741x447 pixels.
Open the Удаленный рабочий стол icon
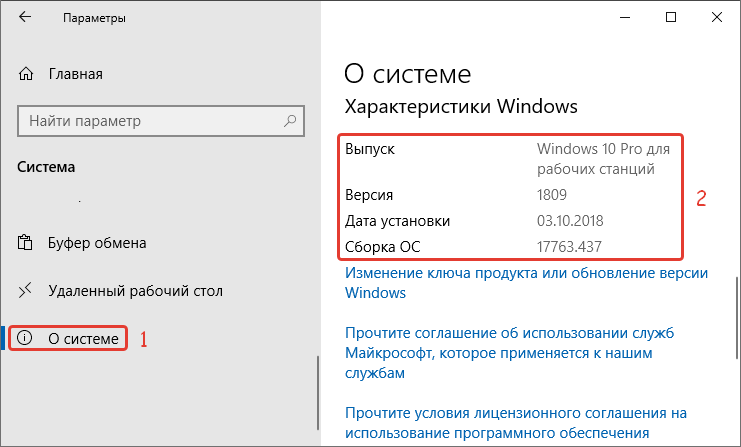pyautogui.click(x=25, y=291)
